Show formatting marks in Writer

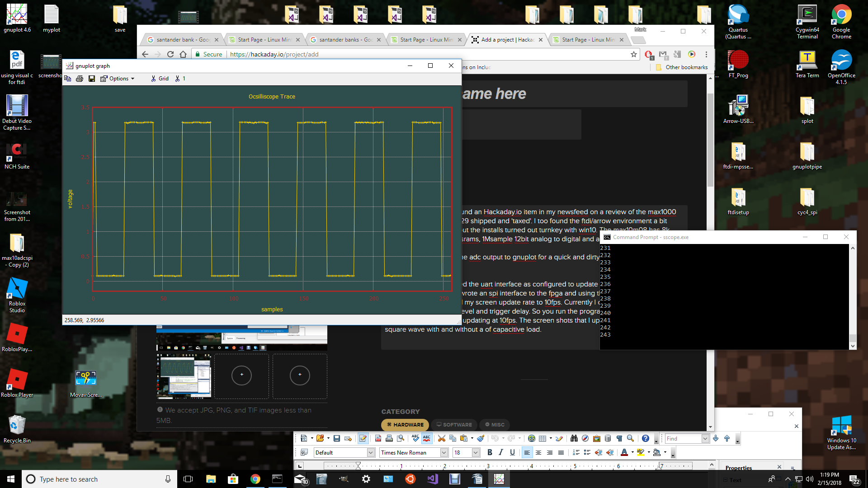point(619,438)
